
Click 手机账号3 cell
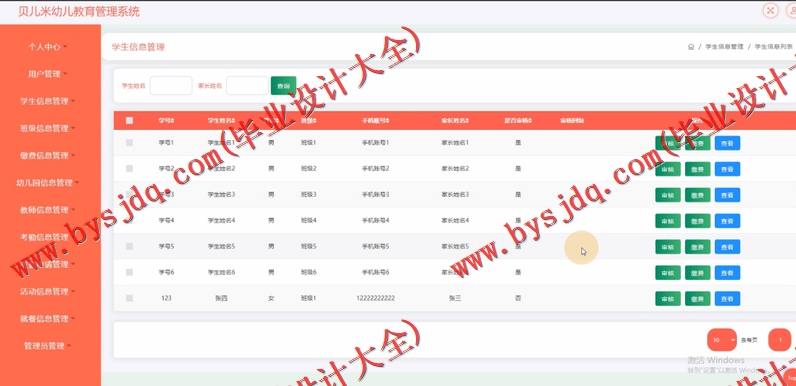coord(376,195)
